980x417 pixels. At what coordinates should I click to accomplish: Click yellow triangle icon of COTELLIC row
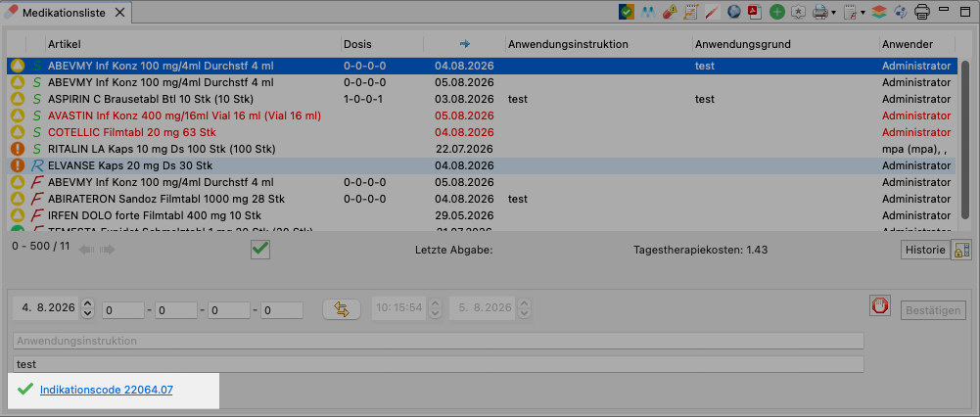coord(19,132)
